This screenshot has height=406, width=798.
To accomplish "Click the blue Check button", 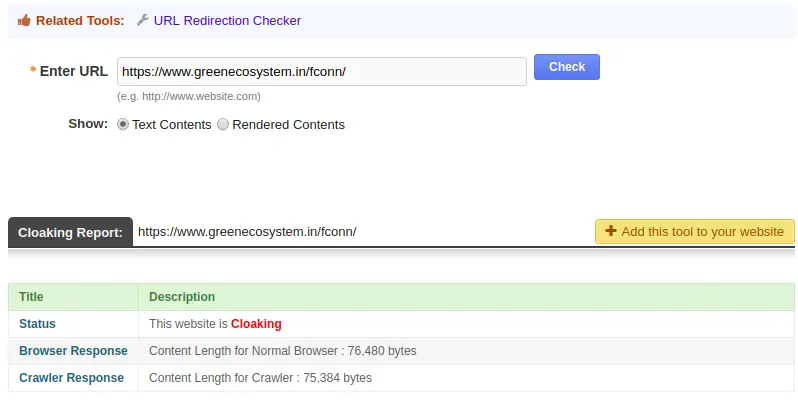I will 566,67.
